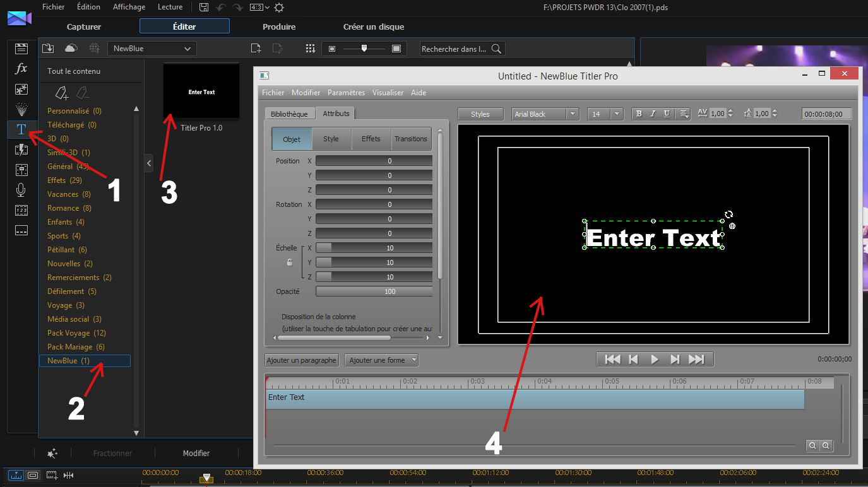Click the timeline zoom-in magnifier in Titler Pro

point(826,445)
